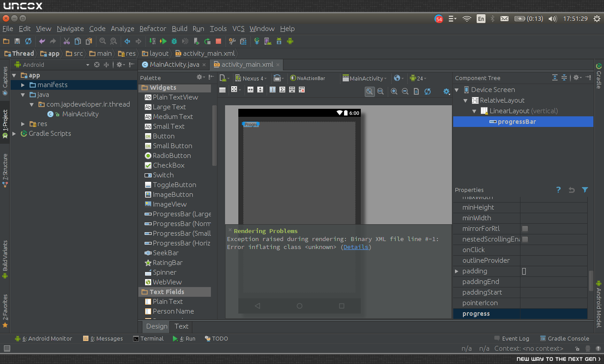Open the system volume indicator

552,19
